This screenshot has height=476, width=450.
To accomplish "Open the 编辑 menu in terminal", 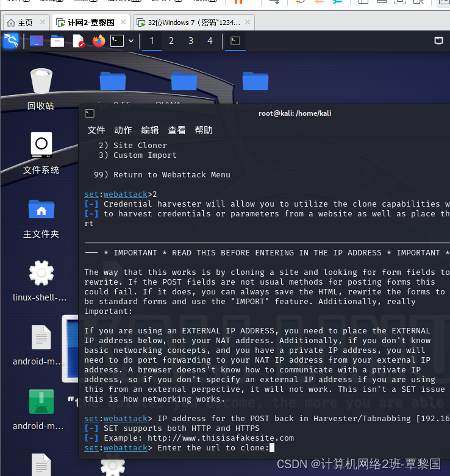I will point(150,130).
